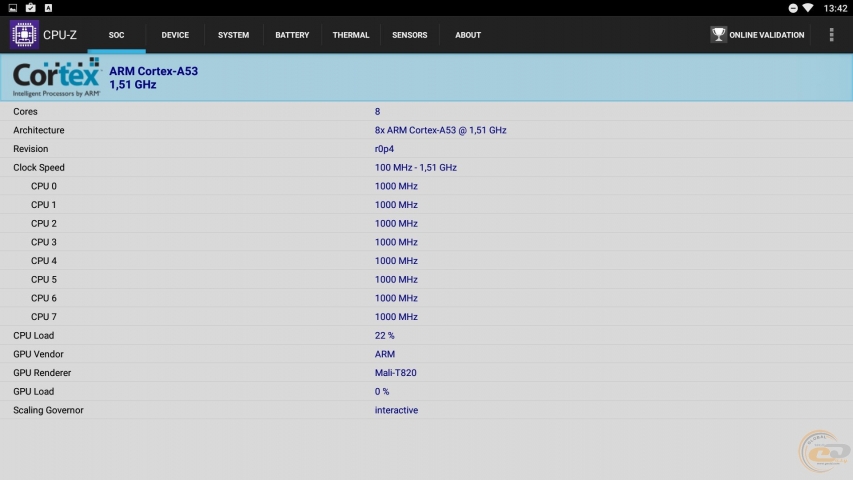Open the THERMAL tab
The height and width of the screenshot is (480, 853).
(x=351, y=35)
